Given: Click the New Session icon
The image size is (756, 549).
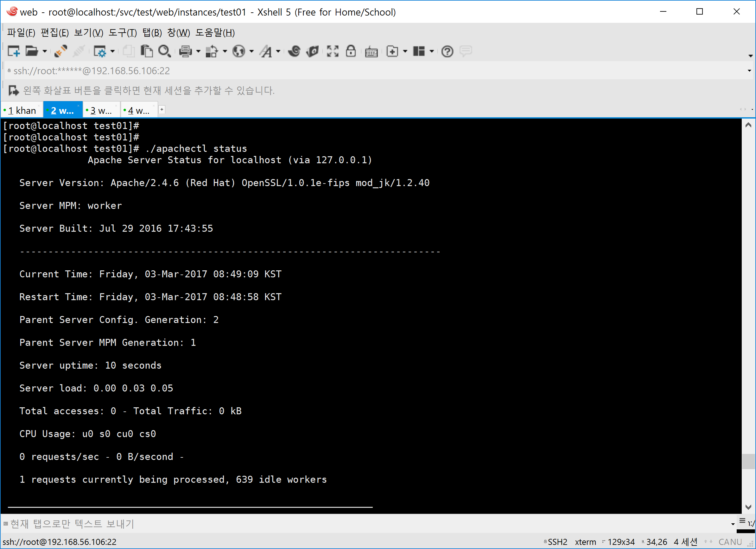Looking at the screenshot, I should [x=14, y=51].
